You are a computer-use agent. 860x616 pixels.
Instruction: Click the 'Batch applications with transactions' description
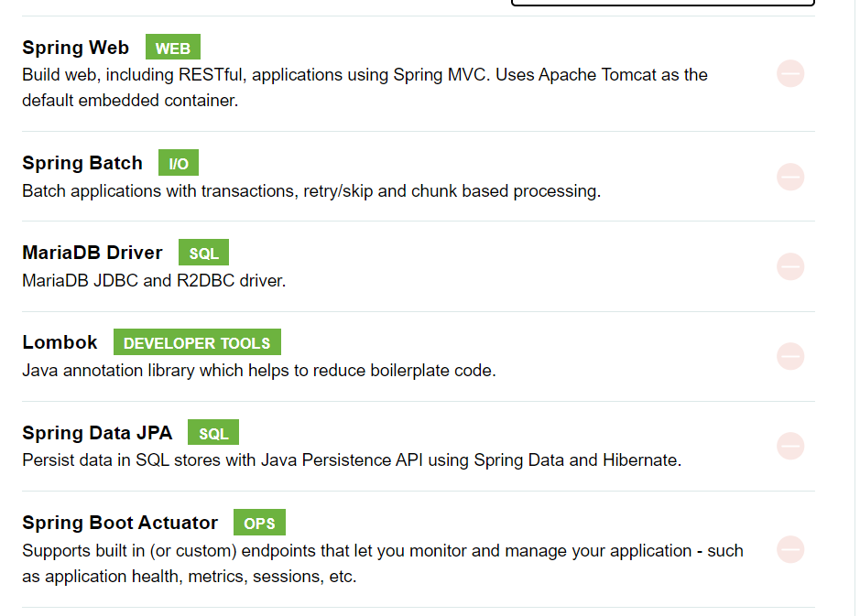311,191
